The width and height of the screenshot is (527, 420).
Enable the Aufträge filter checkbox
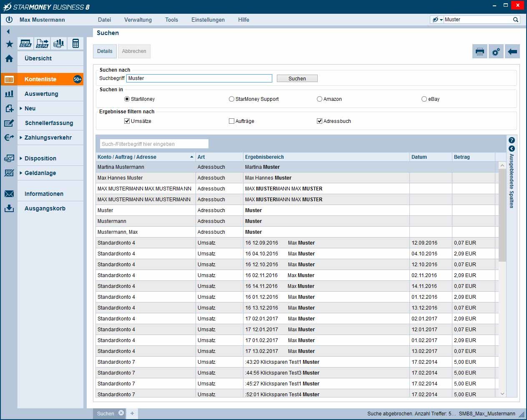231,121
